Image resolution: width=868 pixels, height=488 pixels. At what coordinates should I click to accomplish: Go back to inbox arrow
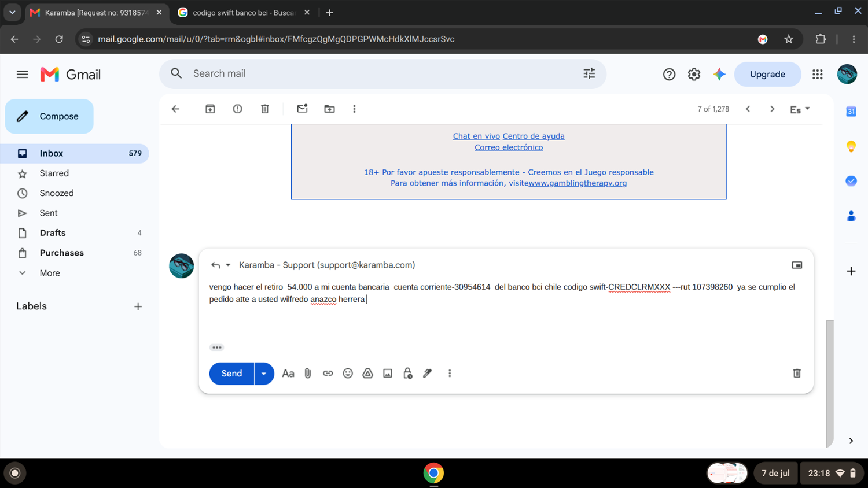click(175, 109)
